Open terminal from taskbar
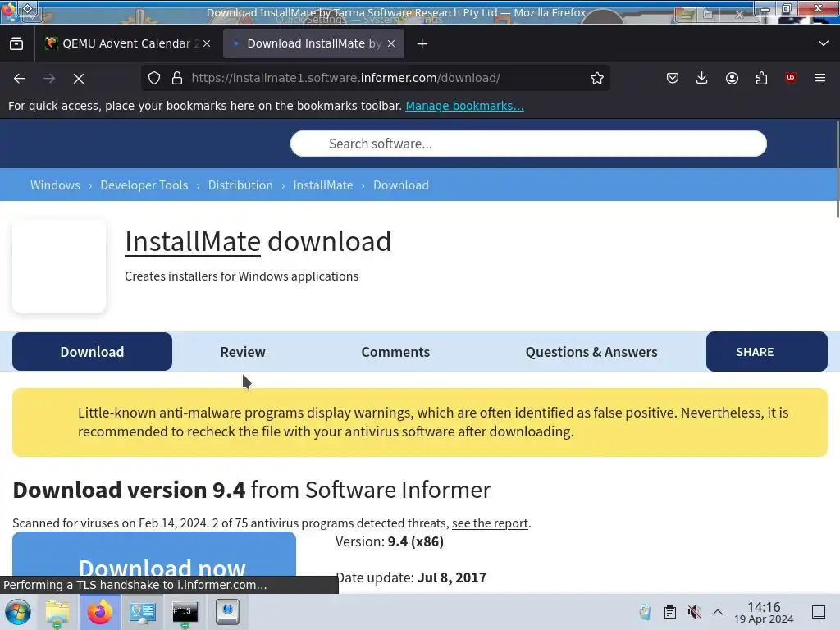Image resolution: width=840 pixels, height=630 pixels. [185, 612]
